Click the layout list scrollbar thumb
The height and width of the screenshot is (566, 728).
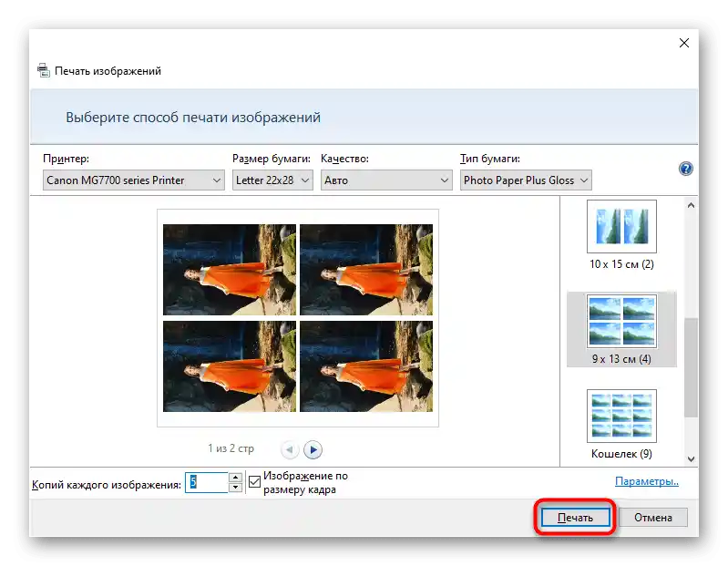coord(691,367)
